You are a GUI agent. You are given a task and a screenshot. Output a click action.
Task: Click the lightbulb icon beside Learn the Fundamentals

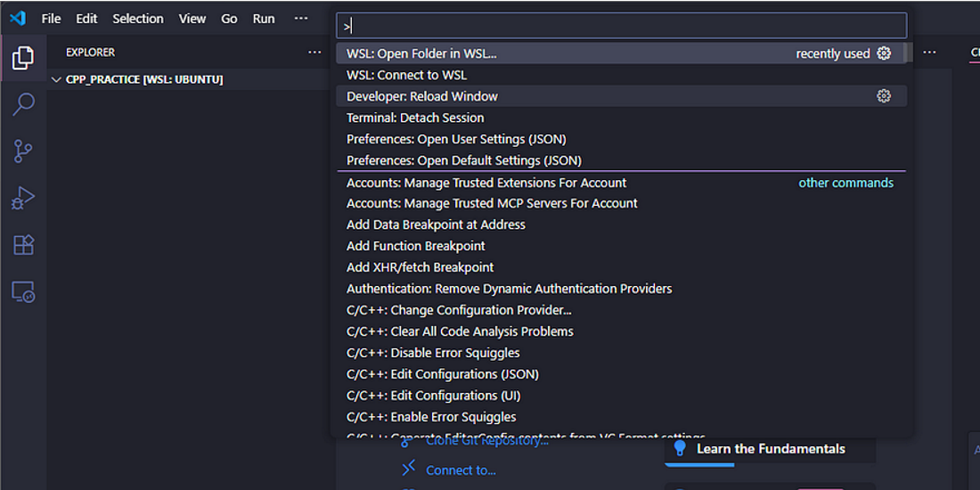click(x=680, y=448)
